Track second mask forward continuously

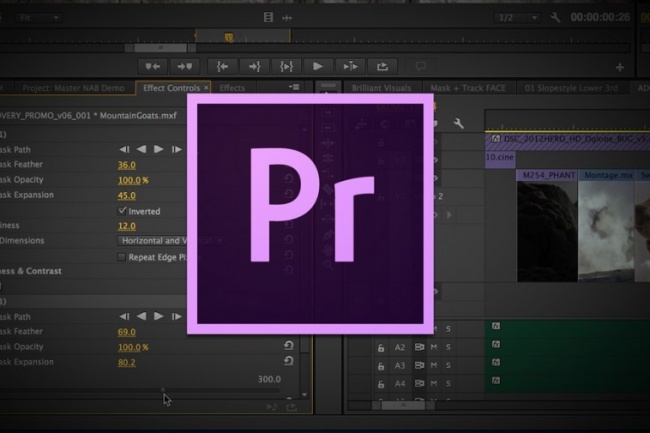[159, 316]
